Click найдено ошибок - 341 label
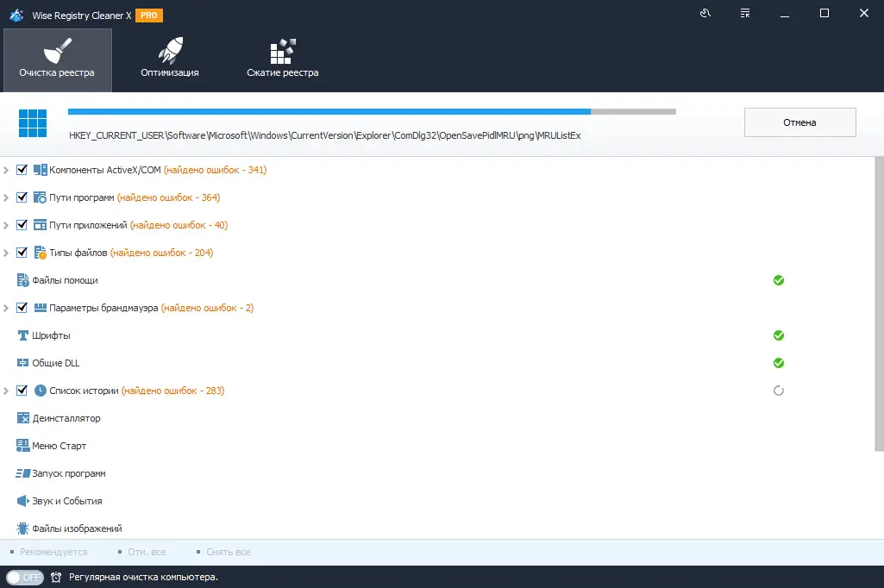Image resolution: width=884 pixels, height=588 pixels. [216, 170]
